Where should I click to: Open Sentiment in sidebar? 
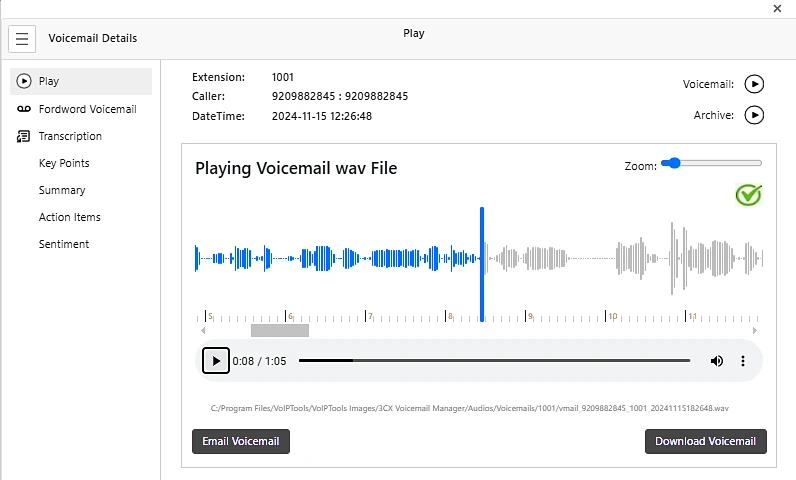(x=64, y=244)
